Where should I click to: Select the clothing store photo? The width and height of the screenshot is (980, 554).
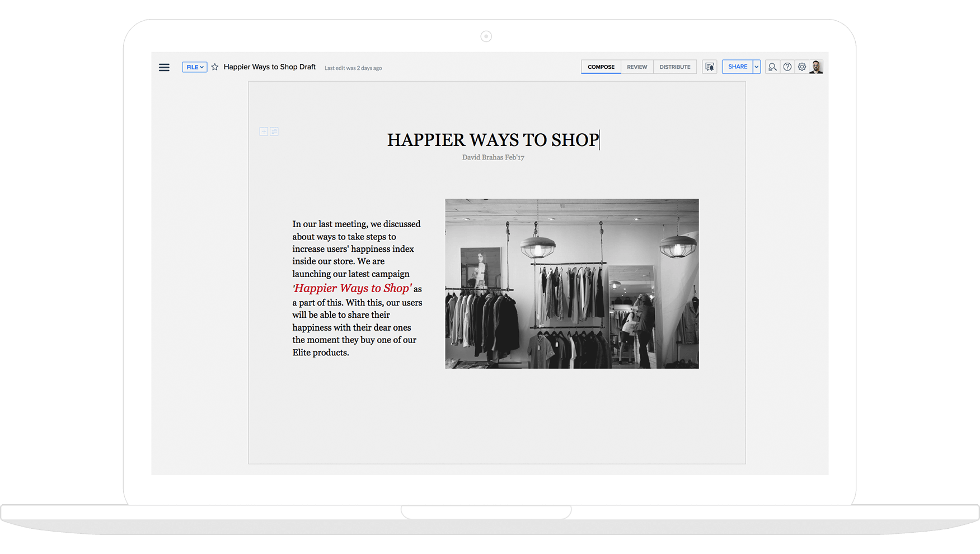coord(571,284)
